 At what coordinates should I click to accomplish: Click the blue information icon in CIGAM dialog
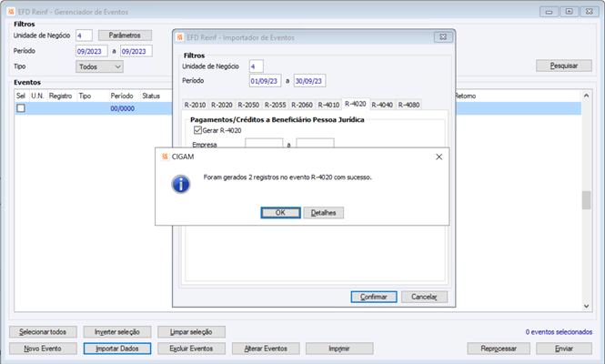180,184
